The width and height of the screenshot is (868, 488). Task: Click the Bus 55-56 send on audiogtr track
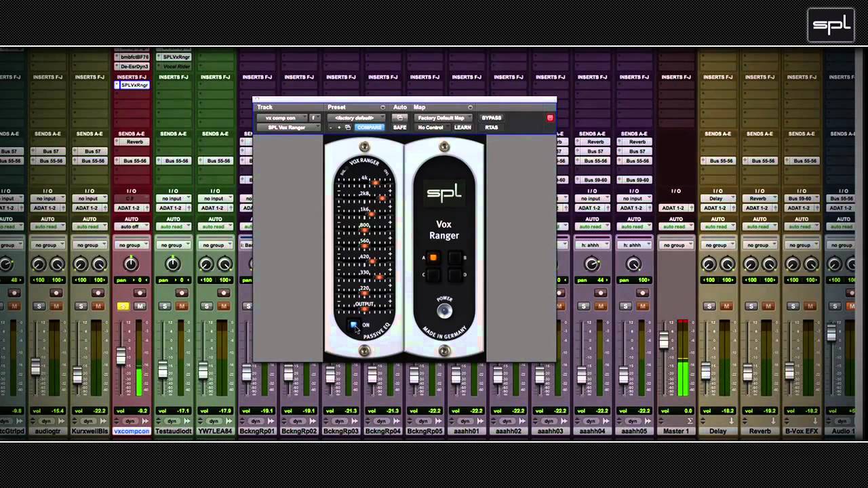pos(47,161)
